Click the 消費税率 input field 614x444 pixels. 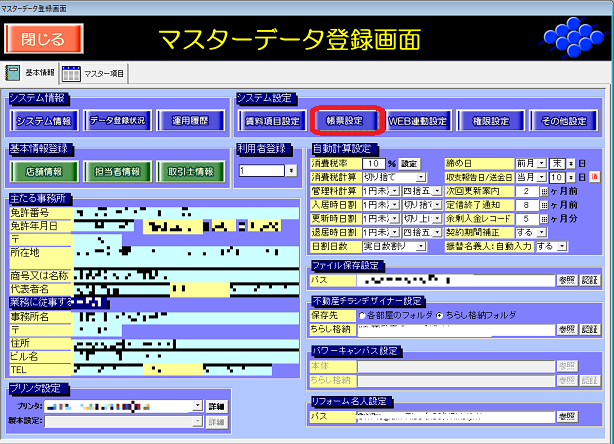(x=373, y=163)
